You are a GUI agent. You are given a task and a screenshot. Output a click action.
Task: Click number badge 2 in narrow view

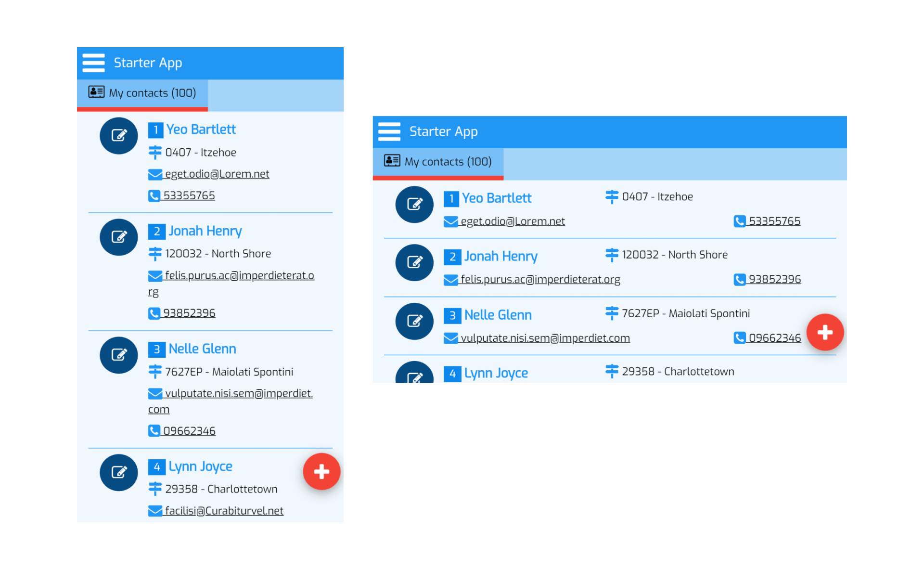[156, 232]
